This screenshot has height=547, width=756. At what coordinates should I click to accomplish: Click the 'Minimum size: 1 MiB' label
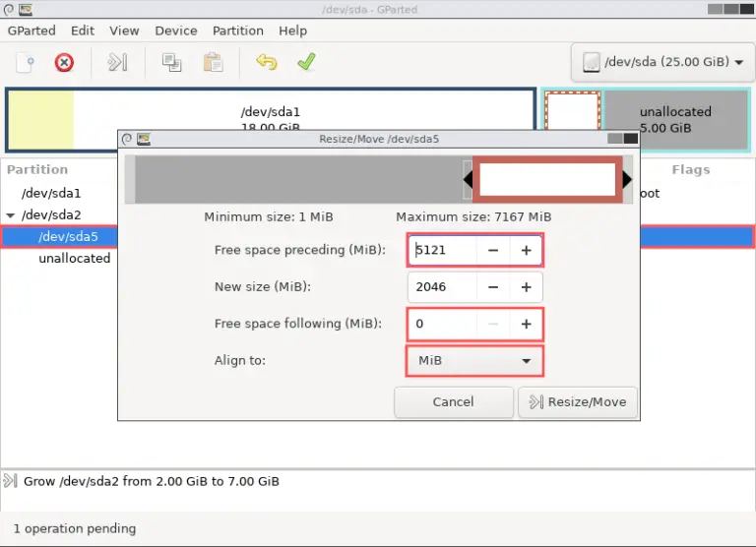coord(269,216)
